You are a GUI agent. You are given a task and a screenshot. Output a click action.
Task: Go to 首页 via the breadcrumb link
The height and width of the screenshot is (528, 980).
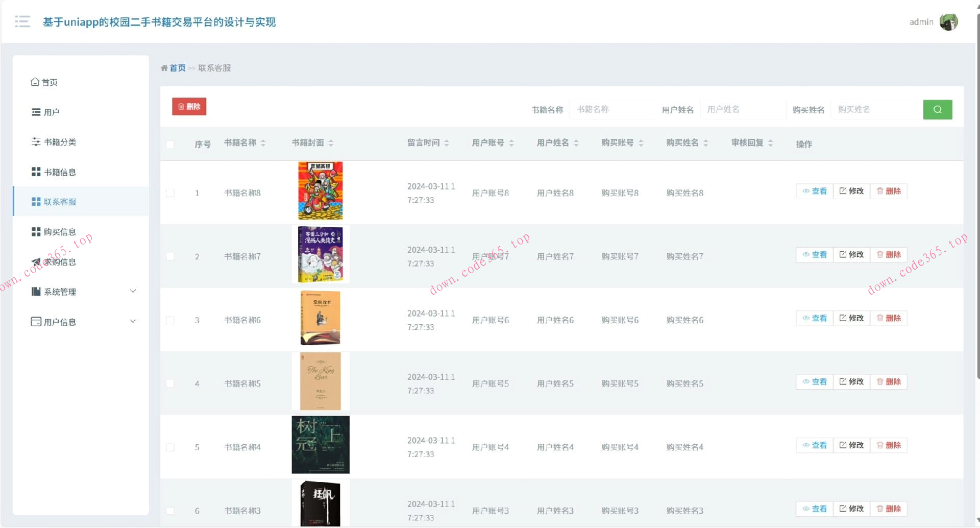pyautogui.click(x=178, y=68)
